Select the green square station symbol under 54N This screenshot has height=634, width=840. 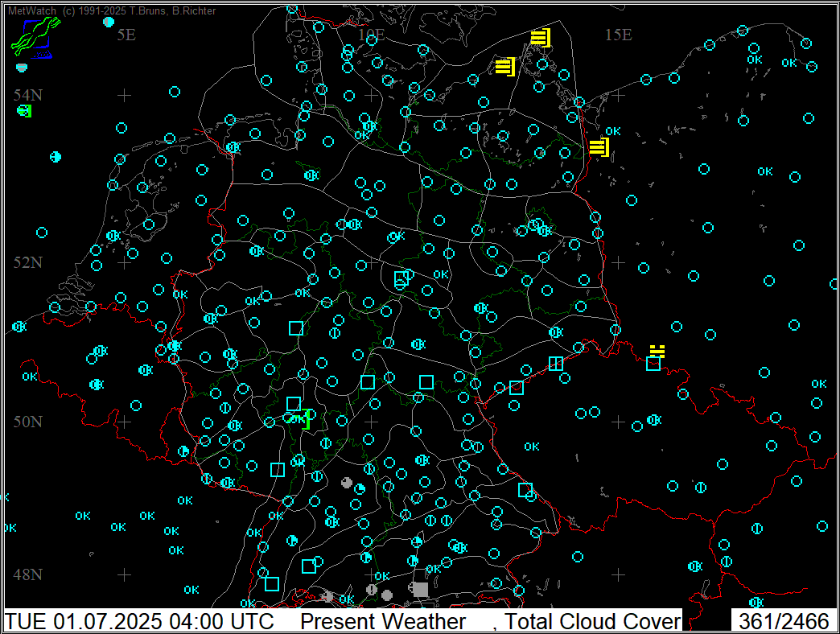click(x=24, y=111)
